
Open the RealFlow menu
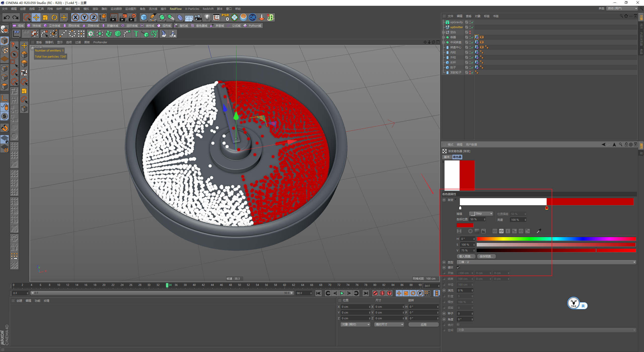176,9
